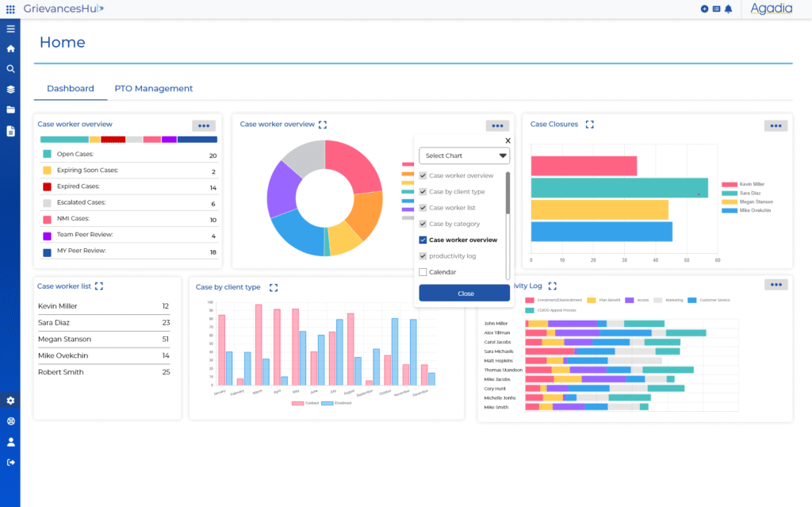This screenshot has width=812, height=507.
Task: Click the Expired Cases red color swatch
Action: coord(47,187)
